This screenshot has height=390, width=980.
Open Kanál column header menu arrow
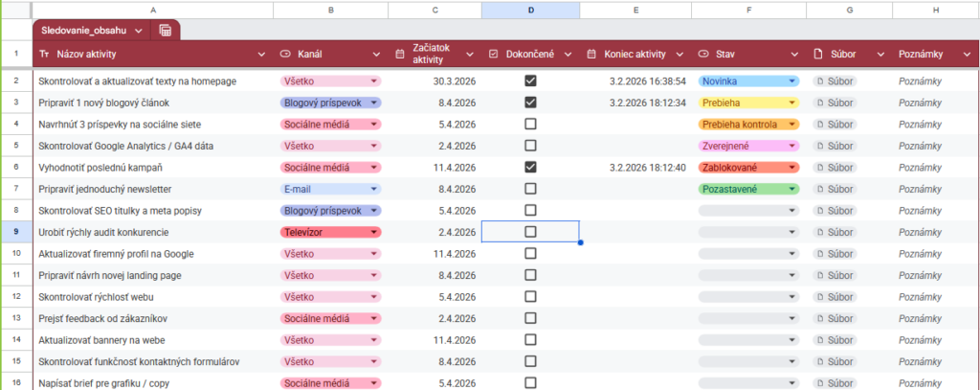coord(376,55)
